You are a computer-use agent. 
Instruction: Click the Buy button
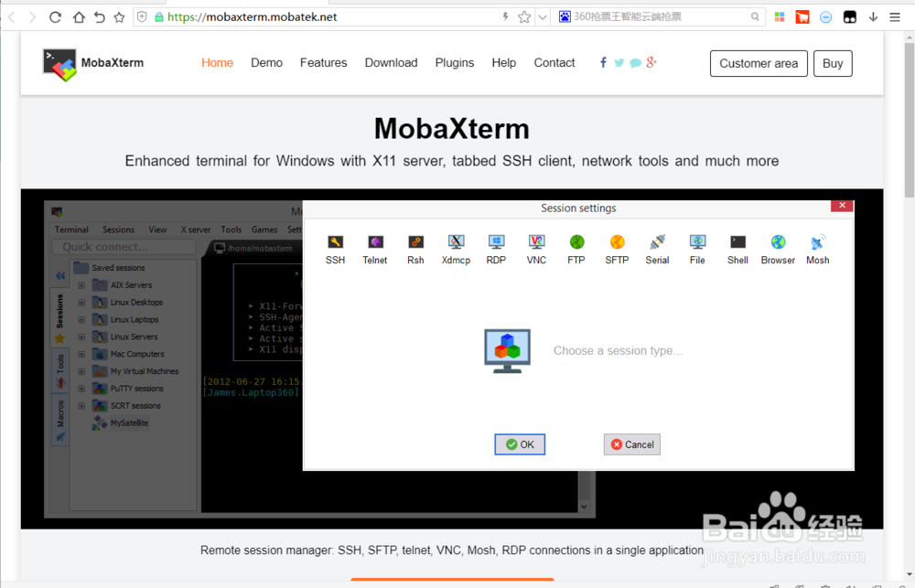833,64
